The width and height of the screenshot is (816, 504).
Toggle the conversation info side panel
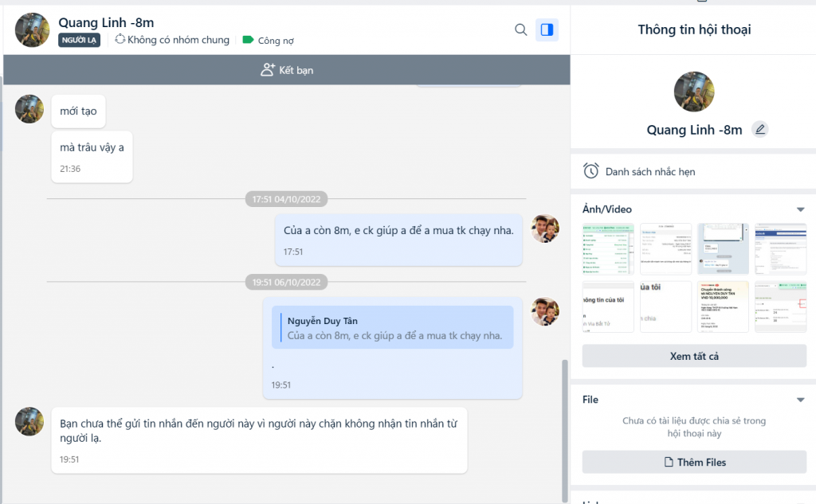[547, 29]
